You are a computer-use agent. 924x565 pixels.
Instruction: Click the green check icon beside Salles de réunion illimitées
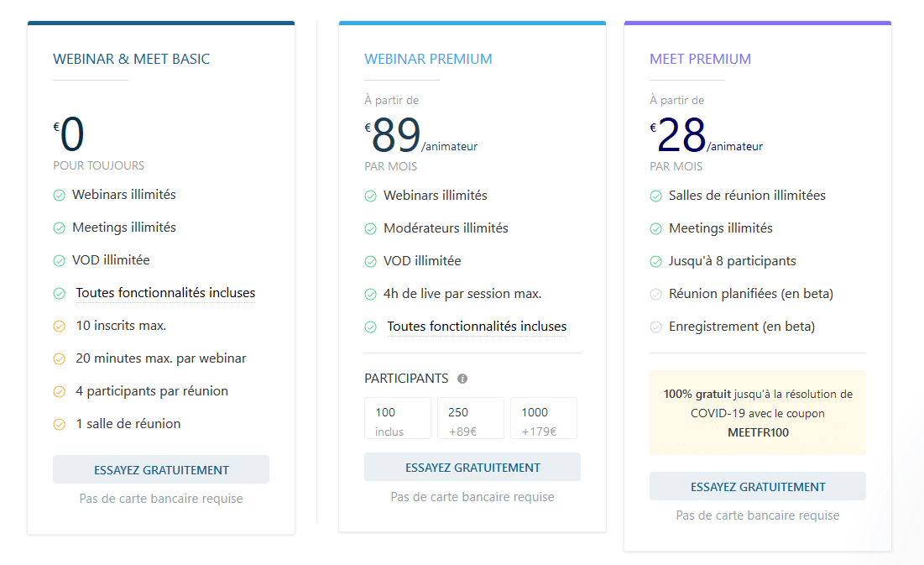pyautogui.click(x=656, y=196)
